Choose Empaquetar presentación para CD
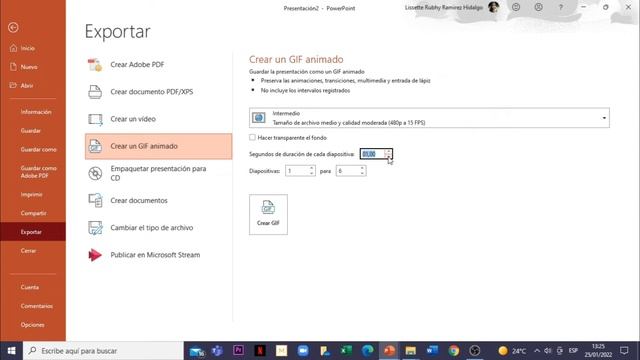 pos(158,173)
